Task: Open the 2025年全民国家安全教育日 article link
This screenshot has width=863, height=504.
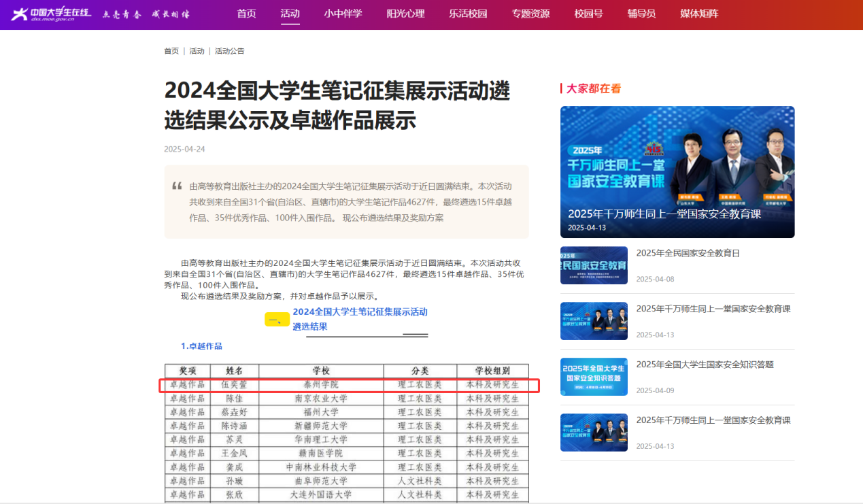Action: coord(688,253)
